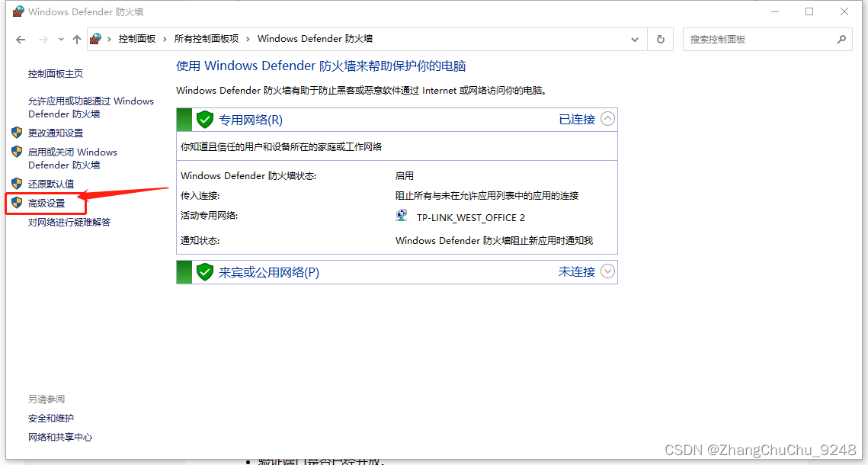Click the magnifier search icon
868x465 pixels.
(841, 40)
